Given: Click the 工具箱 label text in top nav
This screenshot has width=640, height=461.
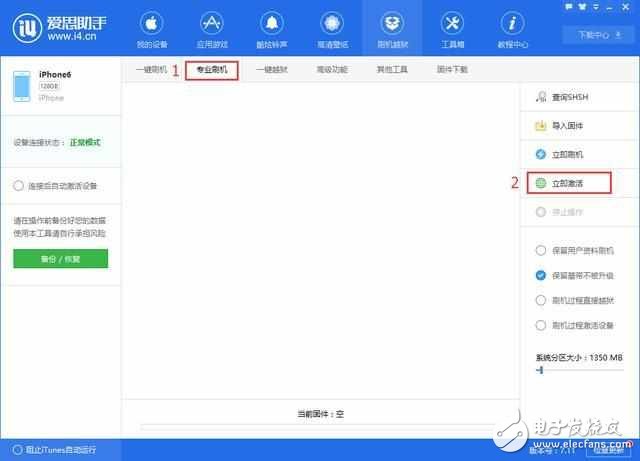Looking at the screenshot, I should 452,45.
